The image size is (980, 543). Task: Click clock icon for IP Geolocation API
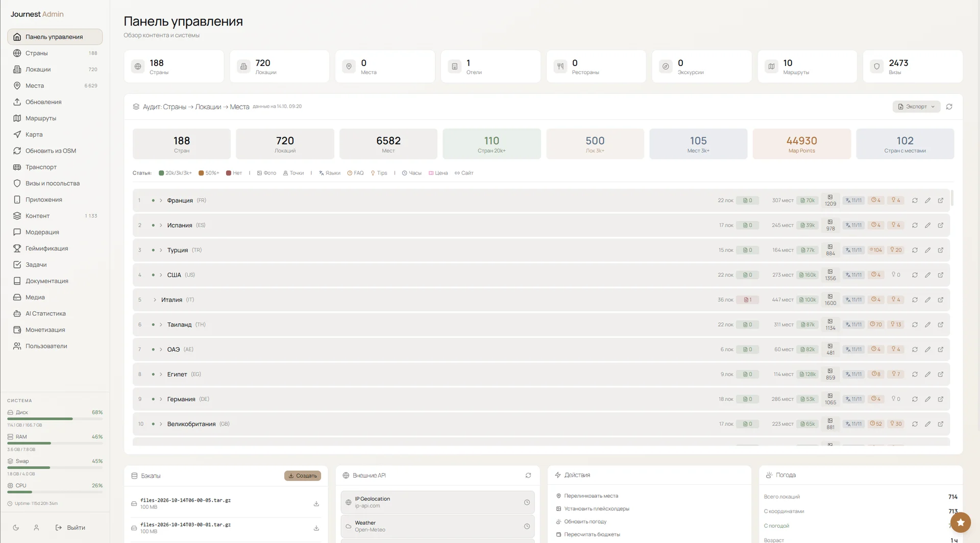pos(527,502)
